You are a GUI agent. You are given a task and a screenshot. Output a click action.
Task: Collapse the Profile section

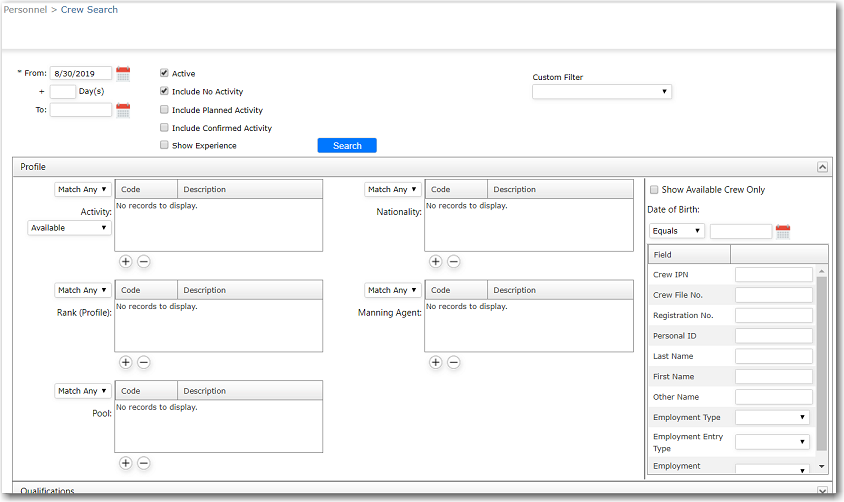(x=822, y=168)
